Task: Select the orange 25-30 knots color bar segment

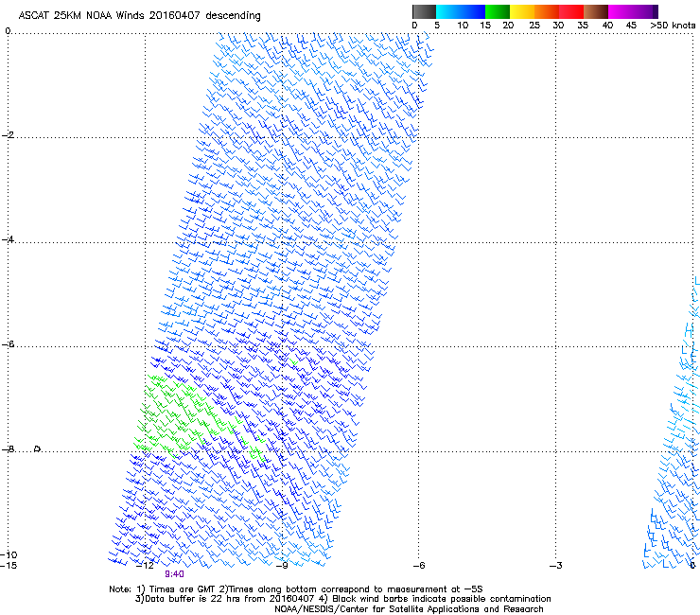Action: (x=547, y=11)
